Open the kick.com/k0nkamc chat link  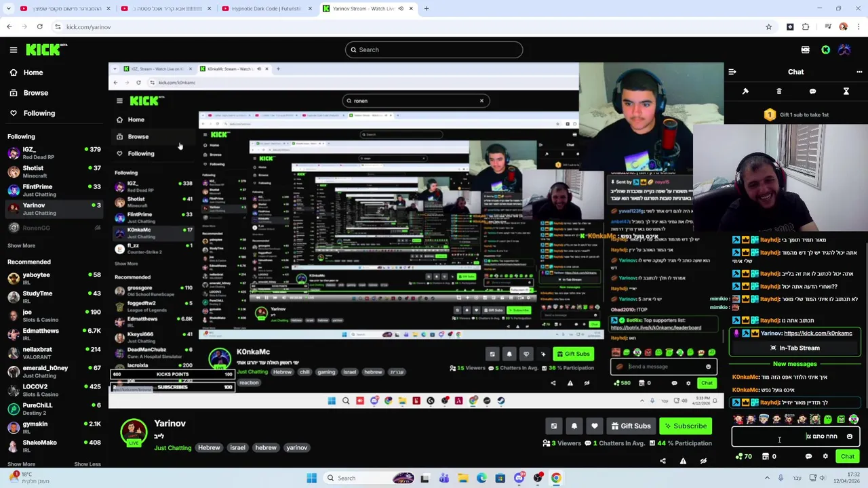(x=818, y=333)
